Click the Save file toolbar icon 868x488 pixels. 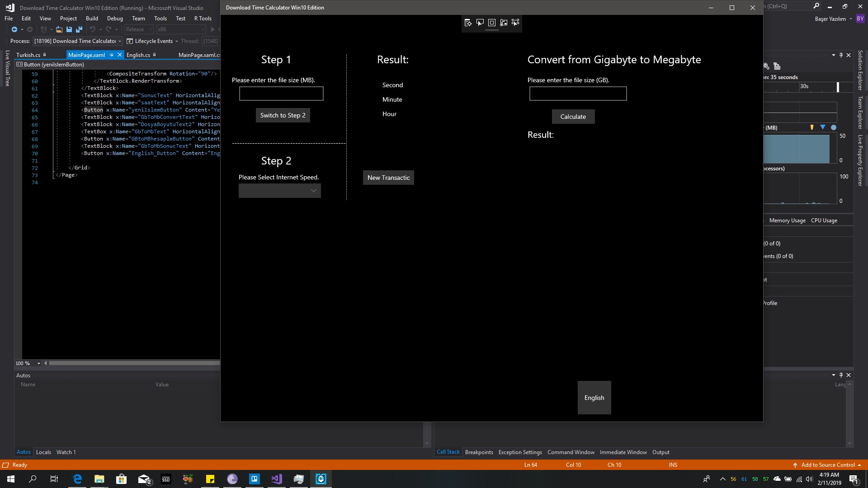coord(69,29)
